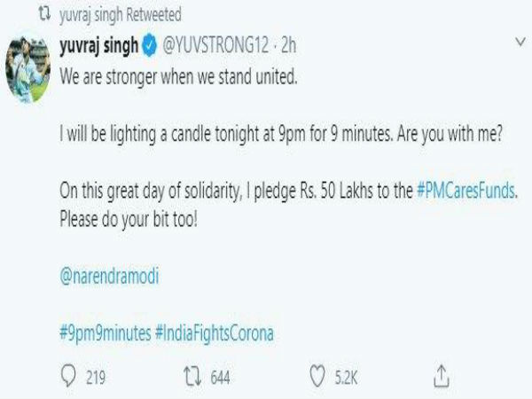This screenshot has width=532, height=399.
Task: View the 219 replies count
Action: point(96,378)
